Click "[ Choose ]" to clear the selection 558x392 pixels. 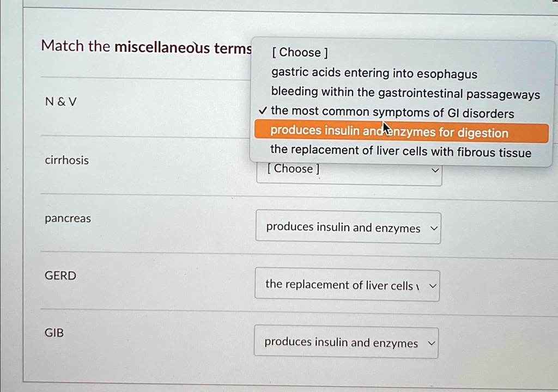(x=299, y=52)
